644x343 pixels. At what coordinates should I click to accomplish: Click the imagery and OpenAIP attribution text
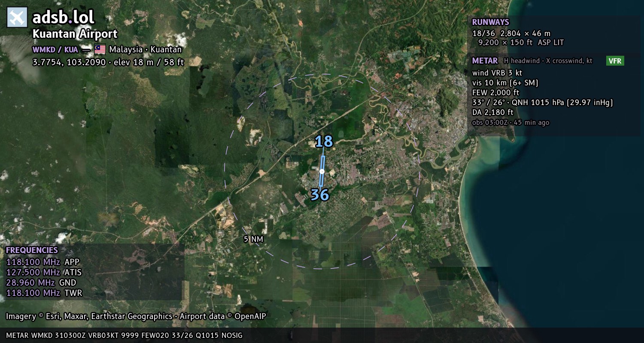tap(136, 316)
